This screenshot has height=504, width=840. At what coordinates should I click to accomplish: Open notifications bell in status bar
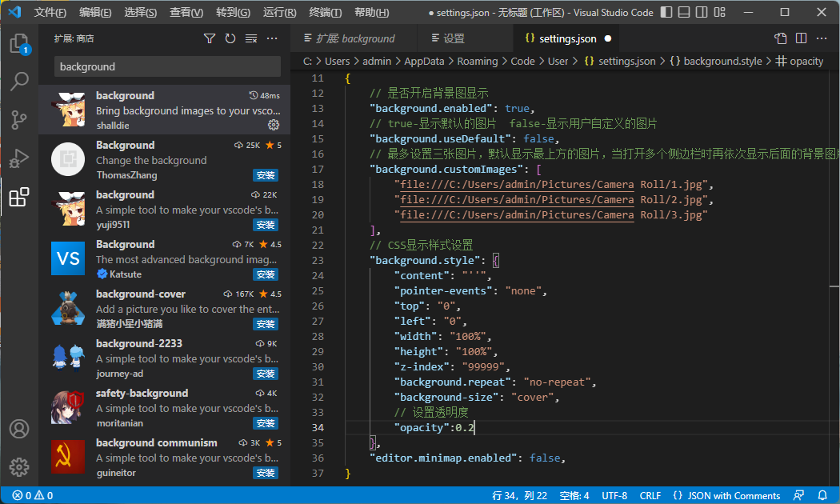[822, 495]
